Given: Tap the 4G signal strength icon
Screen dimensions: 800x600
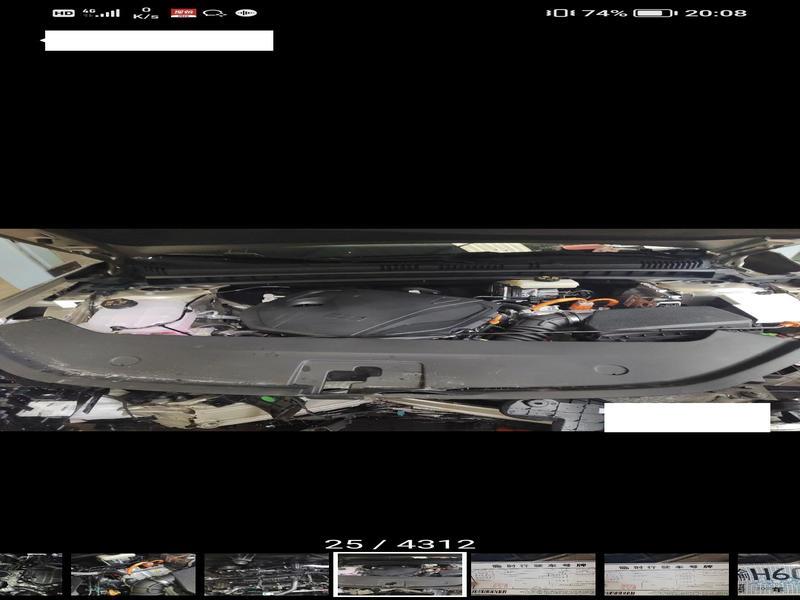Looking at the screenshot, I should 100,13.
